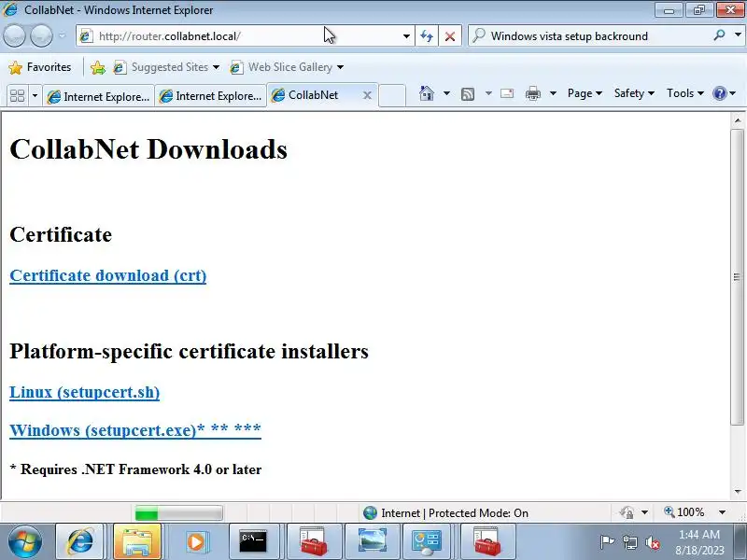Launch Windows Media Player from taskbar
The width and height of the screenshot is (747, 560).
click(195, 542)
